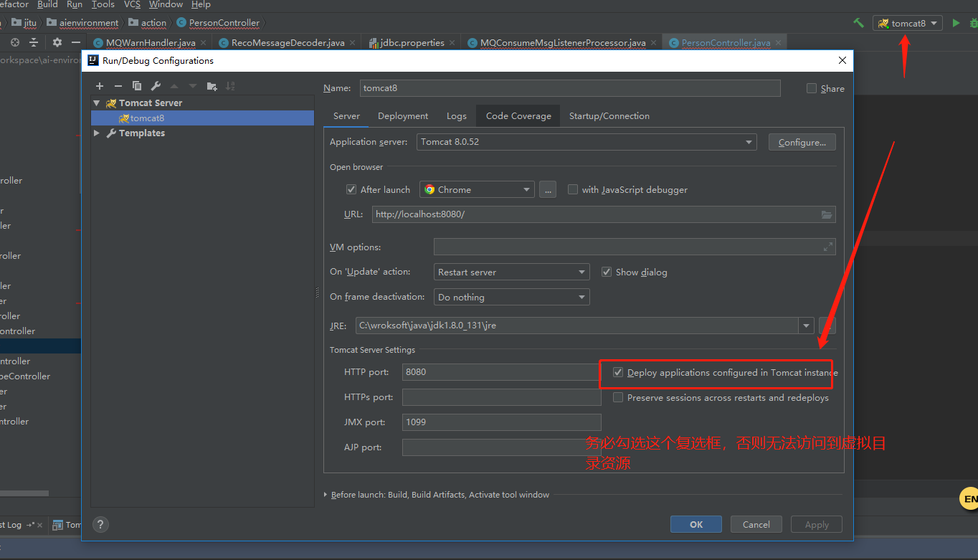Screen dimensions: 978x560
Task: Expand the Templates tree node
Action: [x=96, y=133]
